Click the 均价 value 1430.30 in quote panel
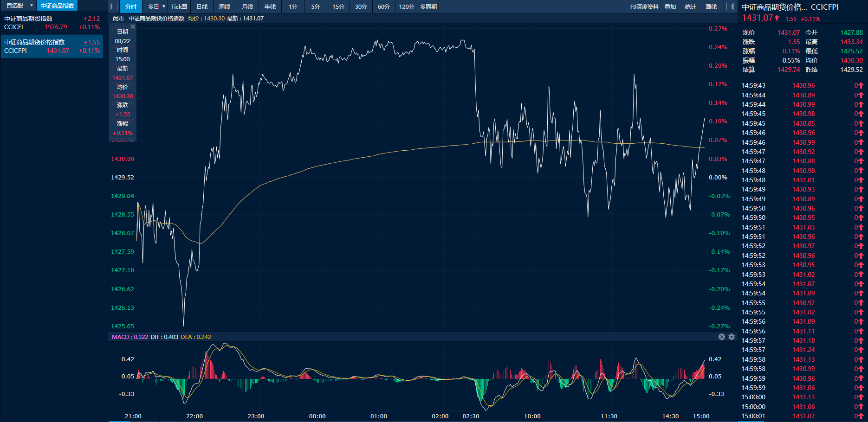 [x=851, y=60]
